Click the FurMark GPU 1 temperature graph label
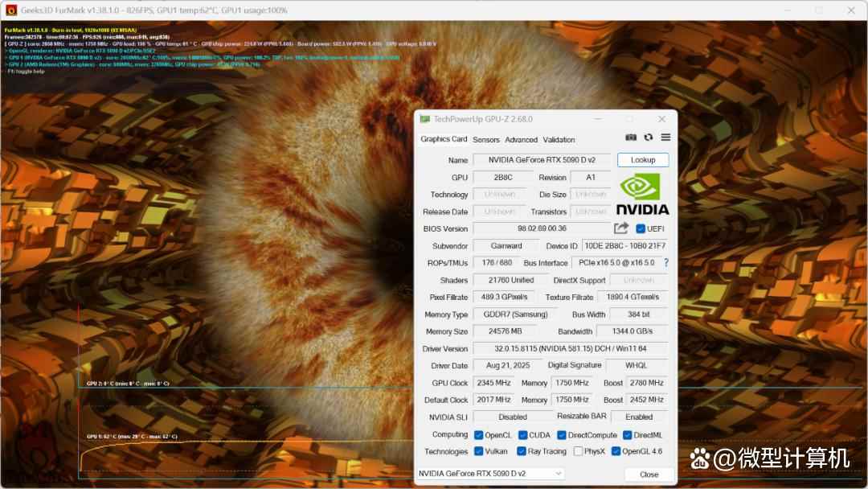Screen dimensions: 868x489 click(x=132, y=437)
